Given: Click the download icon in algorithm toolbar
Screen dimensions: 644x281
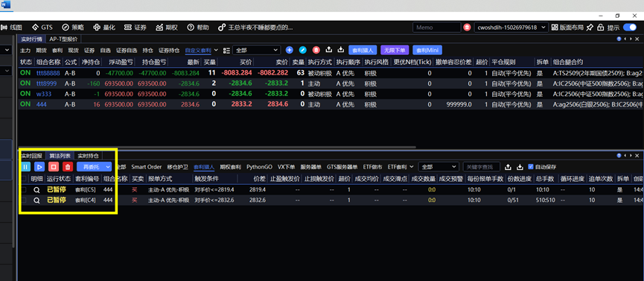Looking at the screenshot, I should coord(520,167).
